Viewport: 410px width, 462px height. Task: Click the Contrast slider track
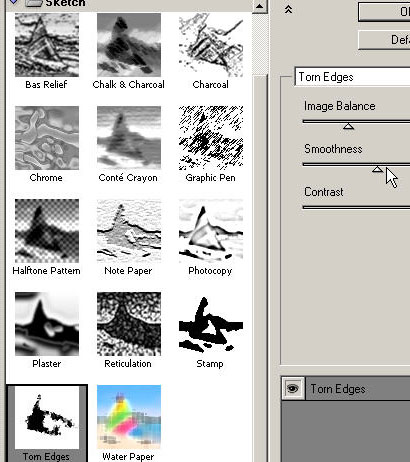point(356,207)
